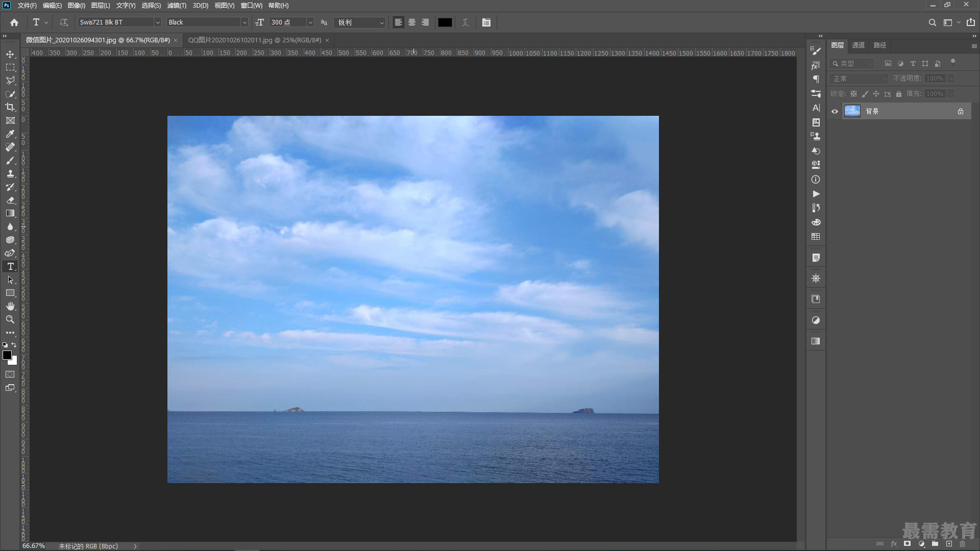Open the blend mode dropdown 正常

tap(859, 79)
